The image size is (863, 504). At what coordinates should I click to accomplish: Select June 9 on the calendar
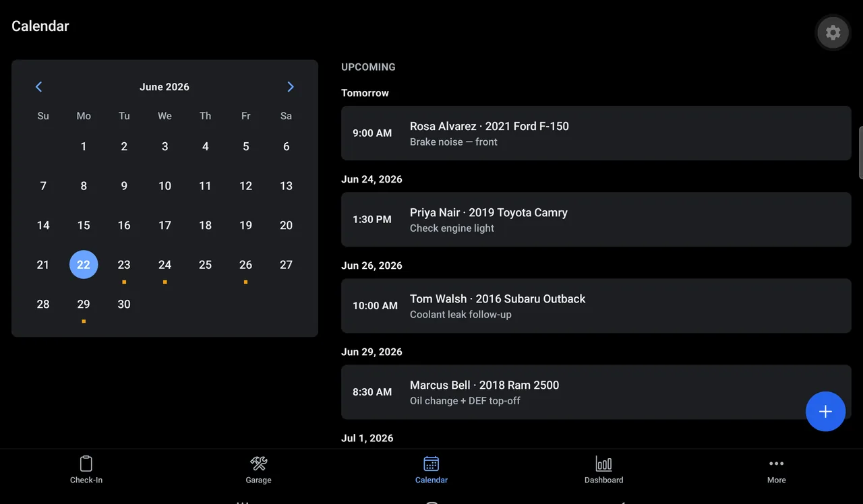pos(124,186)
